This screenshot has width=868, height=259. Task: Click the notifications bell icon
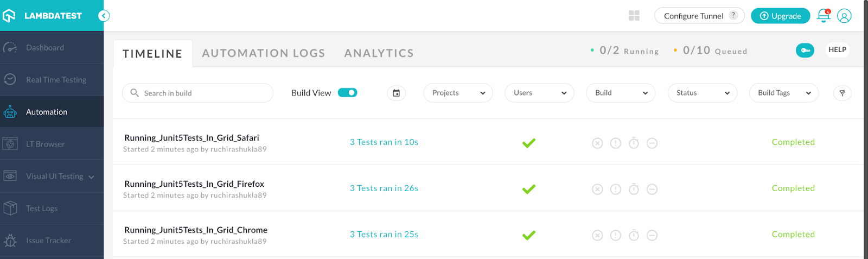823,16
